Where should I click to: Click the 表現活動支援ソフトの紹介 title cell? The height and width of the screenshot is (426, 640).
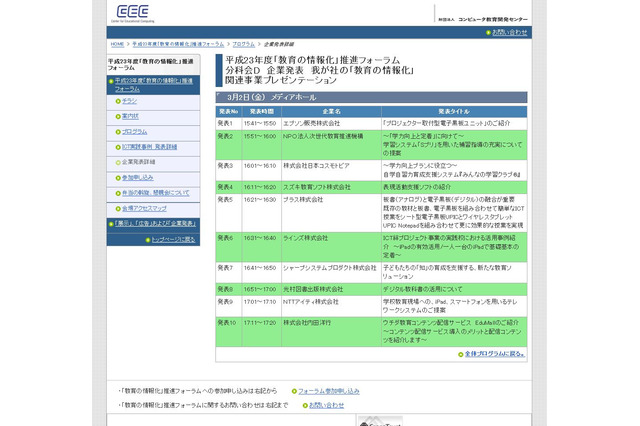click(454, 187)
